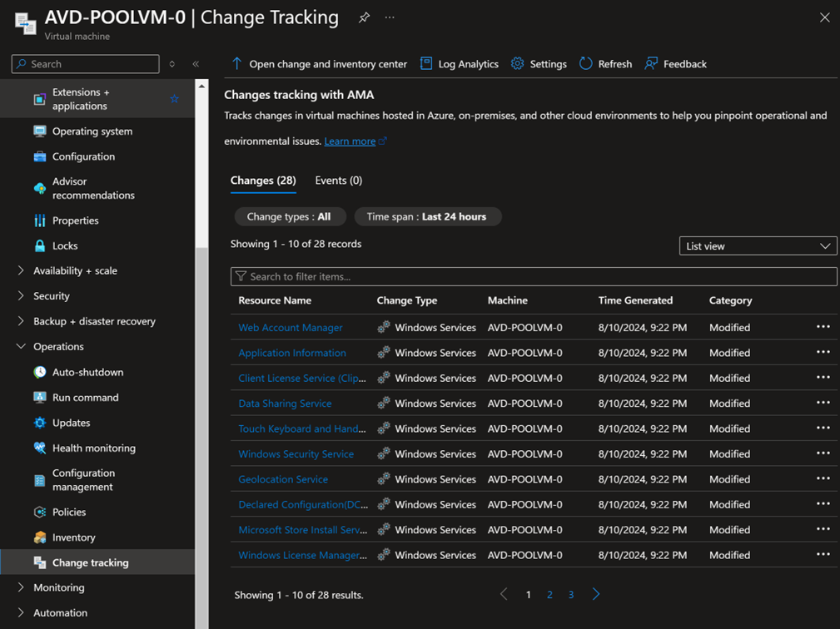Expand the Automation section

(21, 612)
